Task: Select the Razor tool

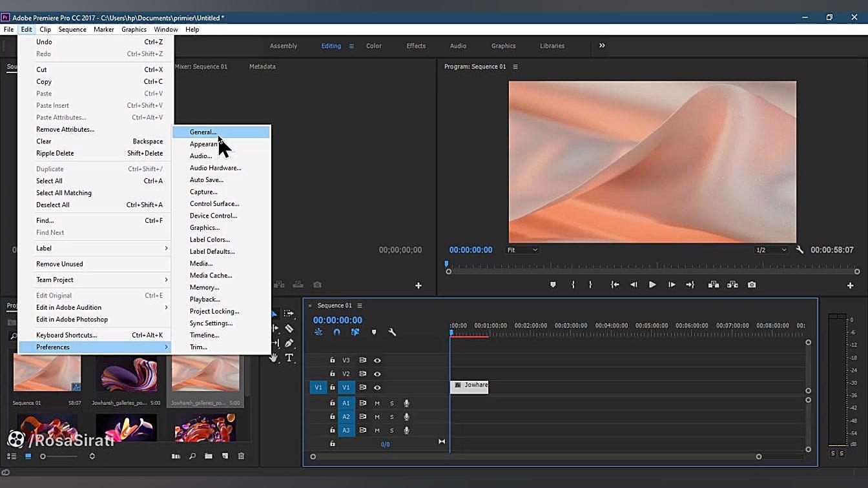Action: (x=289, y=329)
